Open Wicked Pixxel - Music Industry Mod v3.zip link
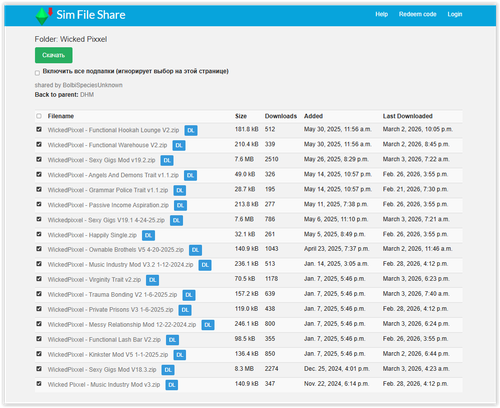Image resolution: width=500 pixels, height=408 pixels. tap(104, 385)
